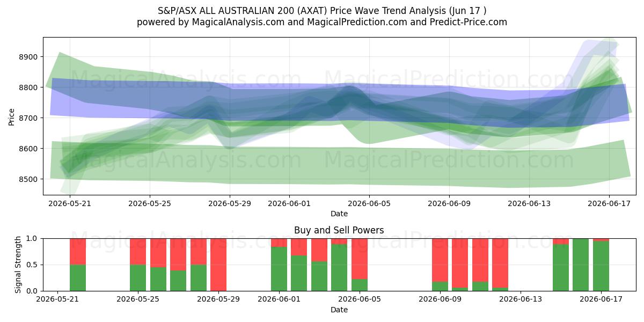
Task: Click the 2026-06-13 tick on bar chart
Action: [521, 299]
